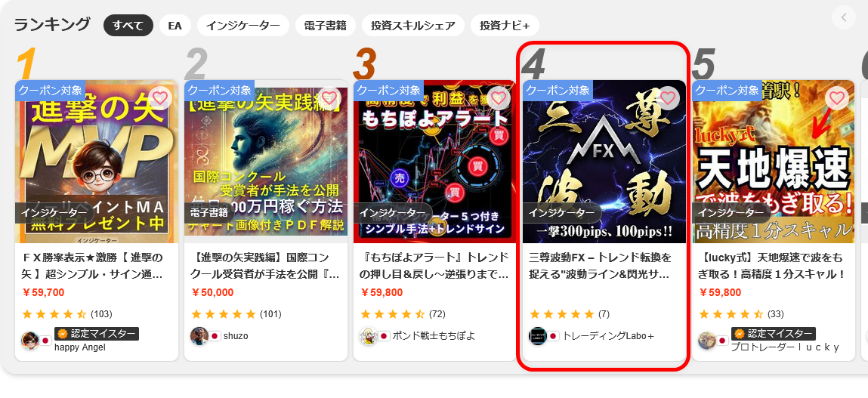Favorite the 進撃の矢 MVP product with heart icon
Image resolution: width=868 pixels, height=398 pixels.
coord(160,98)
